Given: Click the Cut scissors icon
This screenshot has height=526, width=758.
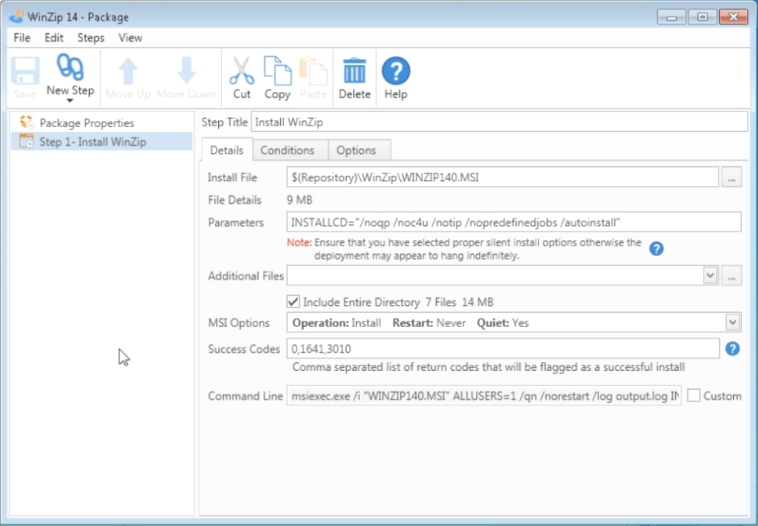Looking at the screenshot, I should 242,71.
